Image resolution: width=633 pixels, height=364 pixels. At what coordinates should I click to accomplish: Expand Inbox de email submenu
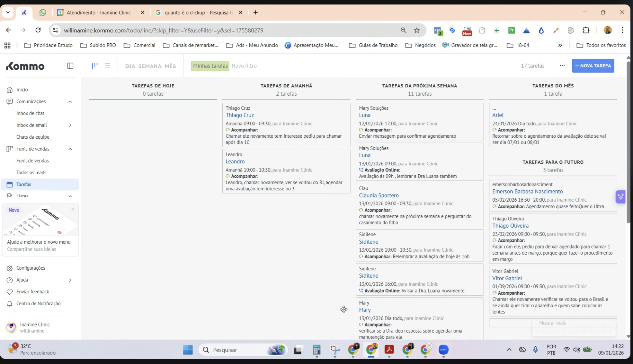coord(70,126)
